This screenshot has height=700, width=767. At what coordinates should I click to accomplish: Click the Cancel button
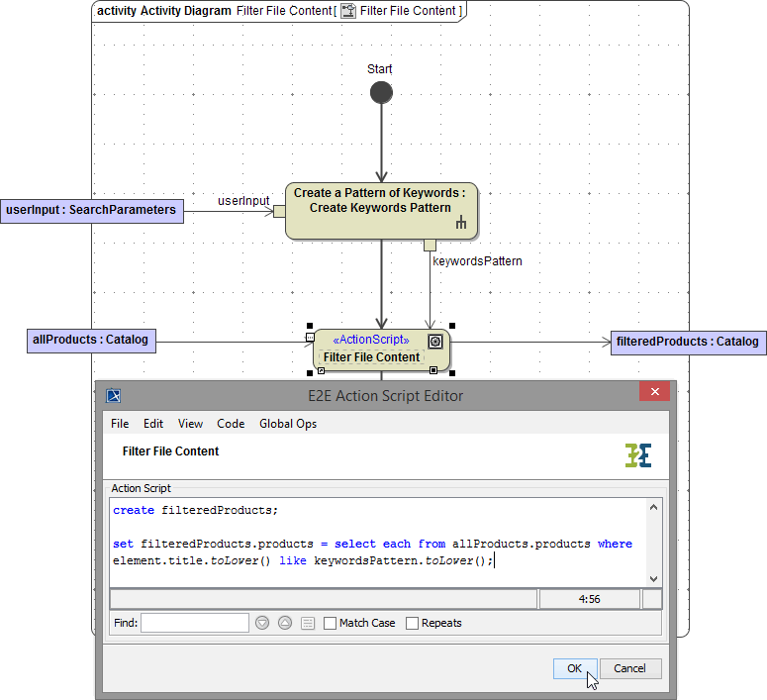629,668
